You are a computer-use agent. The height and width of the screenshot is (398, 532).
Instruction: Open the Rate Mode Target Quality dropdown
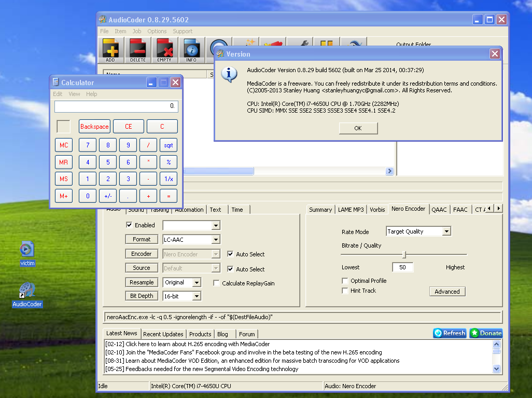418,231
